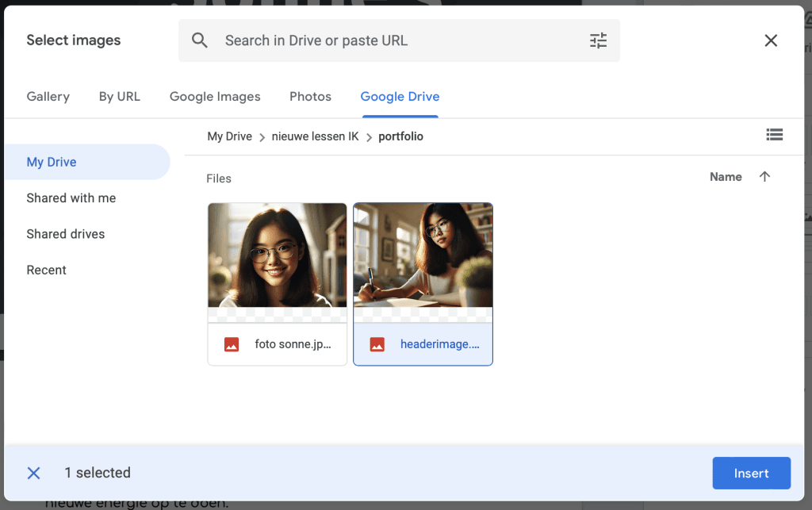Click the image file icon beside headerimage

coord(377,344)
